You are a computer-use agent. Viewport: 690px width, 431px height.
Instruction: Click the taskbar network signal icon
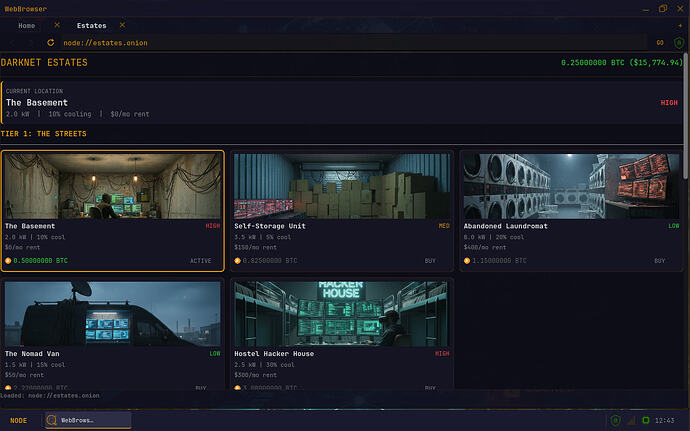tap(630, 420)
